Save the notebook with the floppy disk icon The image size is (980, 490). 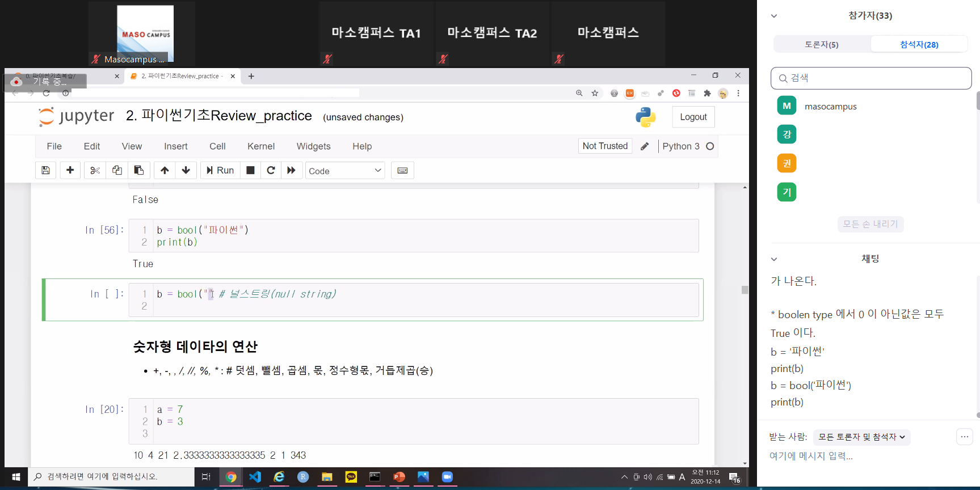pos(45,170)
